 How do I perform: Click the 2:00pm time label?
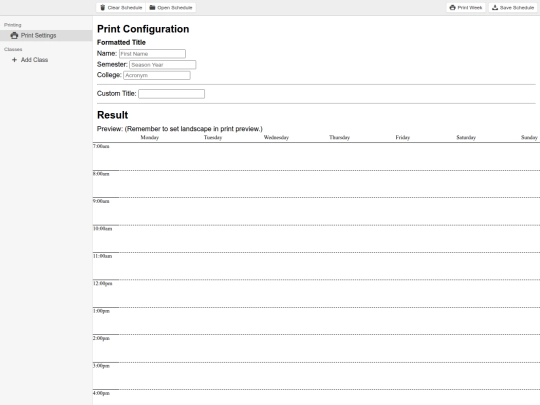tap(101, 338)
